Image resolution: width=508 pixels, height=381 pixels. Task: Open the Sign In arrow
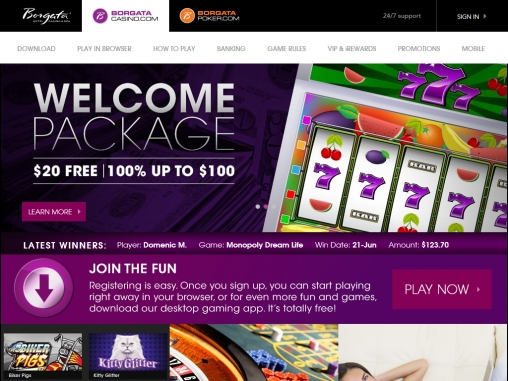point(485,16)
